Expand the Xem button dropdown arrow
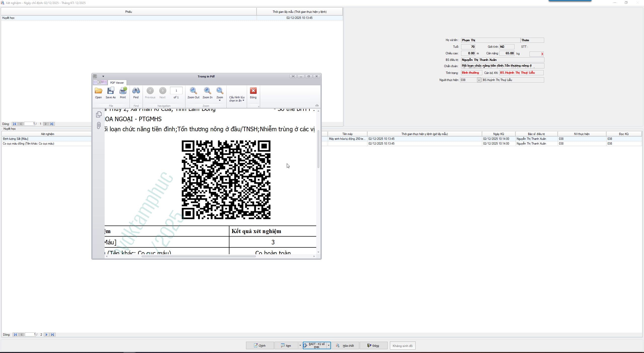This screenshot has width=644, height=353. pos(300,345)
